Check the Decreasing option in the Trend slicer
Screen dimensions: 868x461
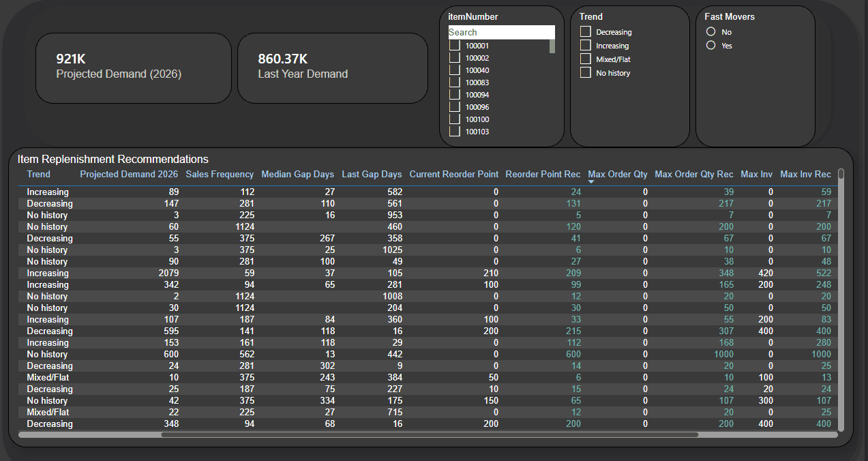pos(584,31)
